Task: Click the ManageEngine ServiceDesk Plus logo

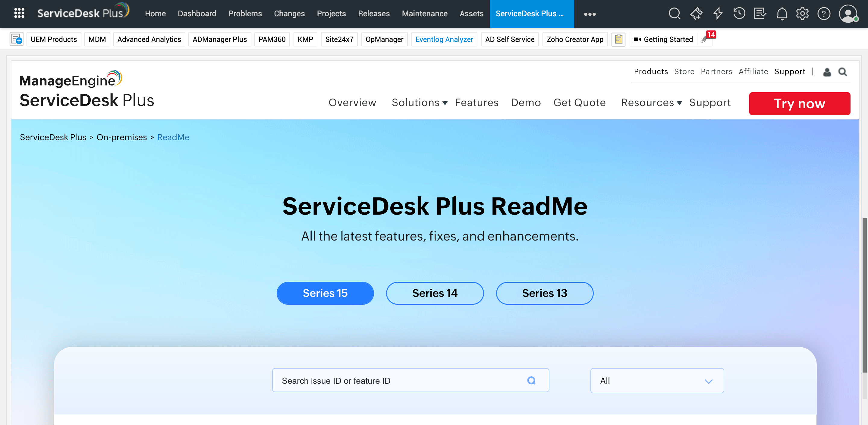Action: tap(86, 89)
